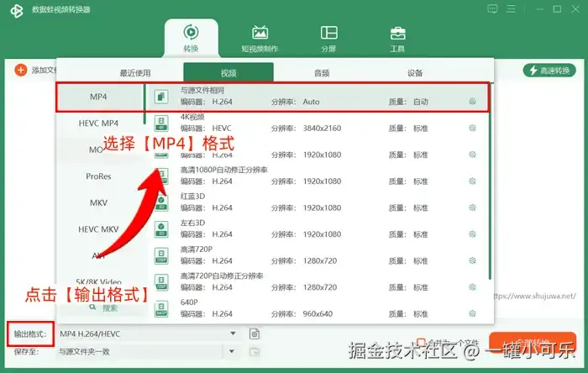
Task: Open settings gear for 红蓝3D preset
Action: tap(472, 208)
